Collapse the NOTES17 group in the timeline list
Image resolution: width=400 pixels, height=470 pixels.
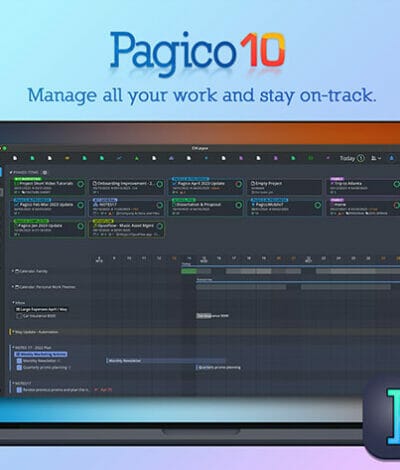click(13, 383)
